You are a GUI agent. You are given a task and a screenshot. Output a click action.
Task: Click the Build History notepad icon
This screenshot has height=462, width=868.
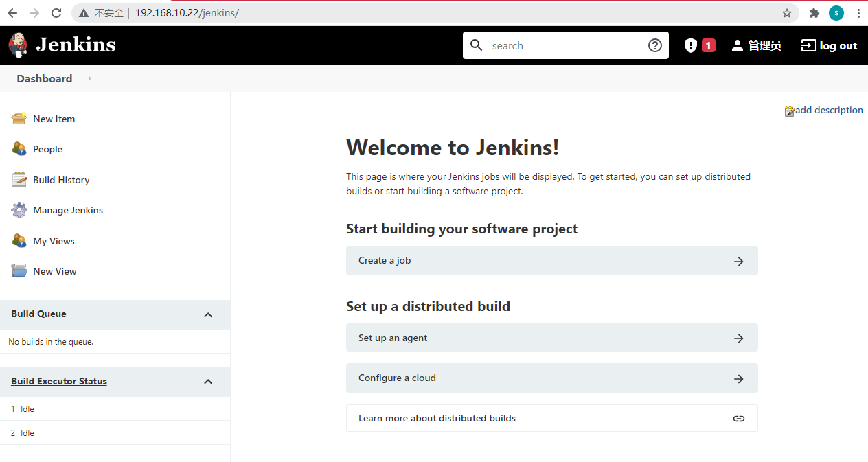point(19,180)
